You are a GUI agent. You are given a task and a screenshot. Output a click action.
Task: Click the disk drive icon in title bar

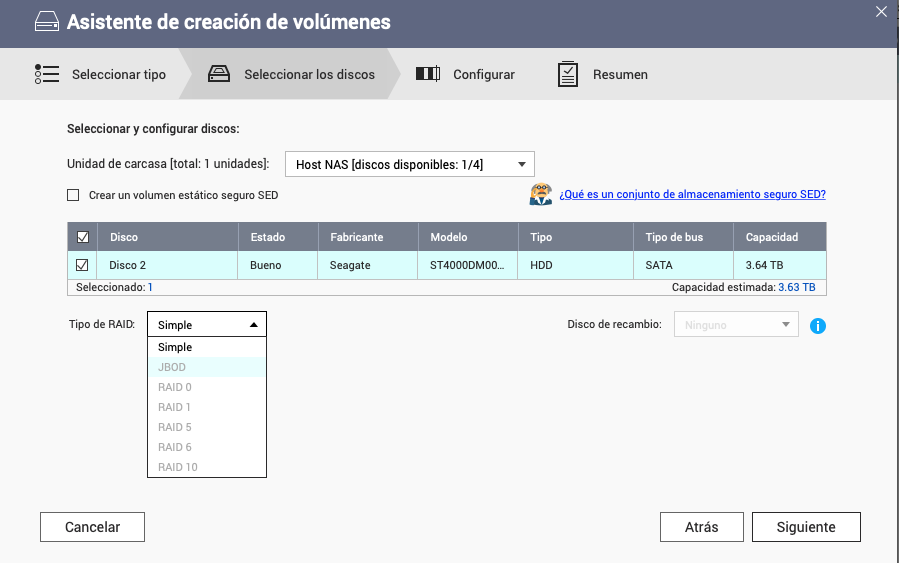click(46, 22)
